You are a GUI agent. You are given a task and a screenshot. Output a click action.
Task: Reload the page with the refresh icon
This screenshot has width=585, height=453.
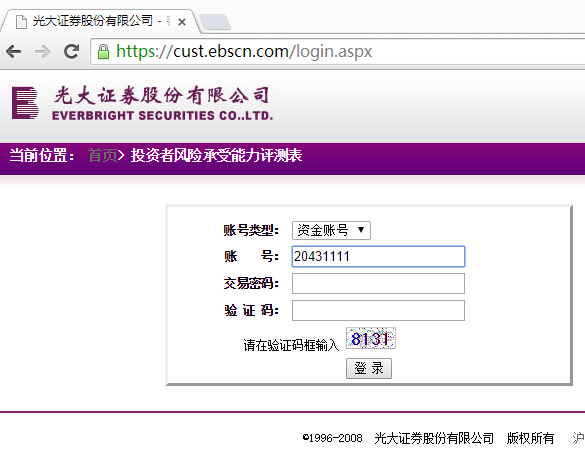point(71,51)
